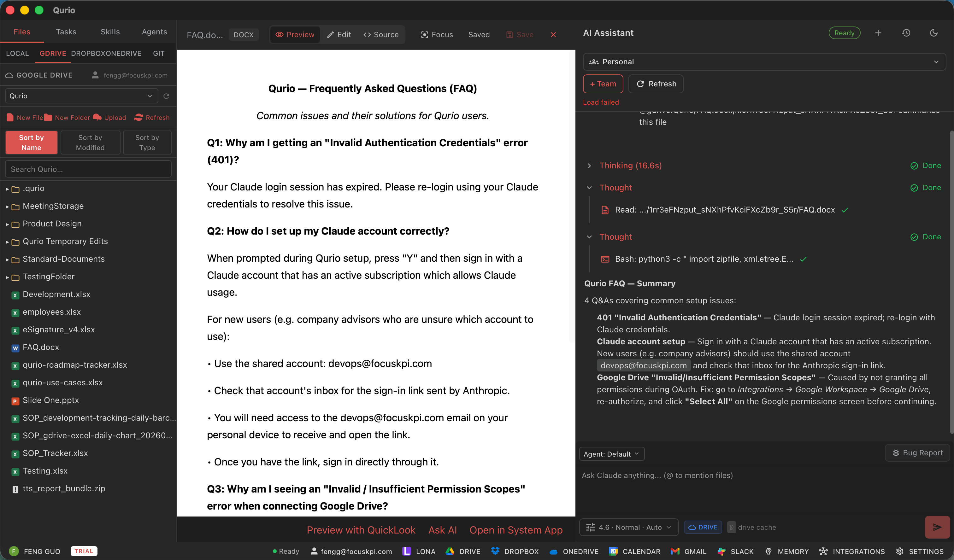Click the Ask AI link
The height and width of the screenshot is (560, 954).
(443, 530)
